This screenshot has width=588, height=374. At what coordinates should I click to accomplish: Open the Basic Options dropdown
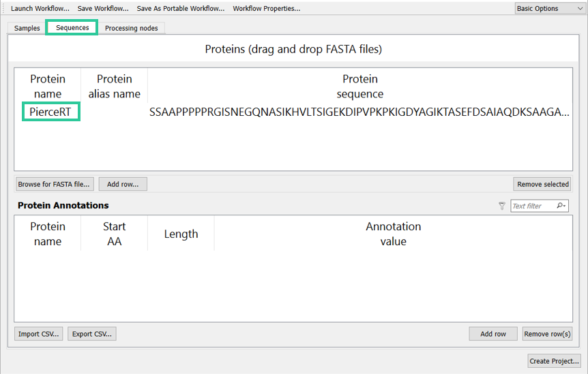click(x=549, y=9)
